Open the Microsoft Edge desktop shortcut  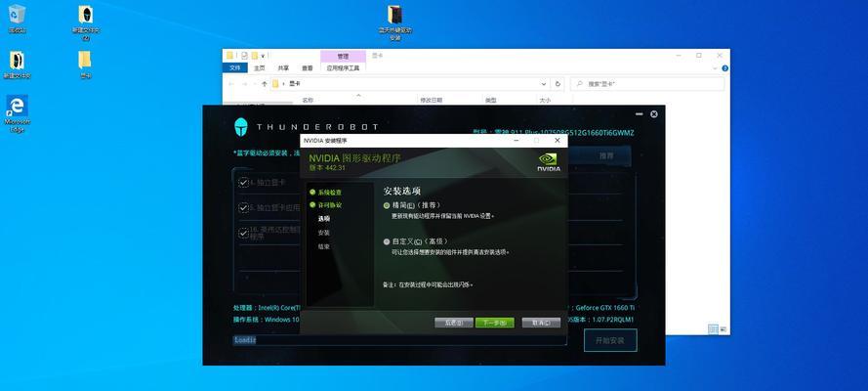point(18,113)
